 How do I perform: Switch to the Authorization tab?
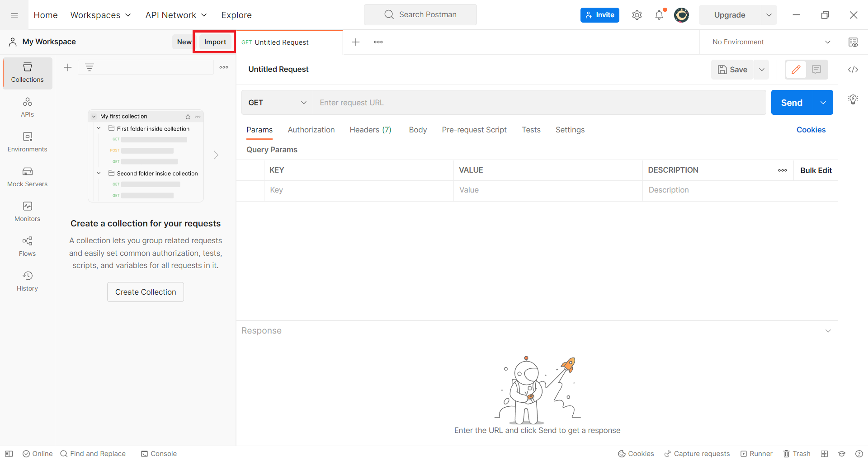click(x=311, y=130)
